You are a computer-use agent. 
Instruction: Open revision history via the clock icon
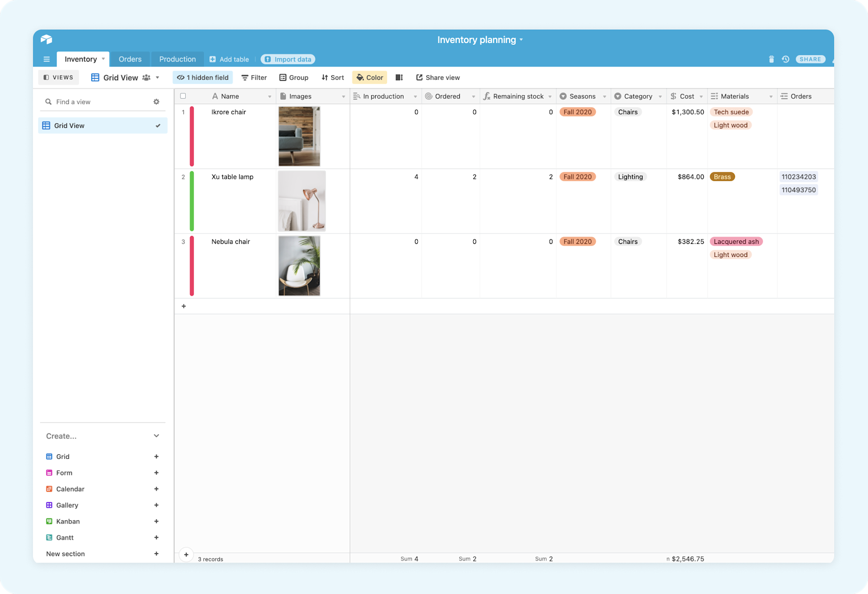pyautogui.click(x=786, y=59)
